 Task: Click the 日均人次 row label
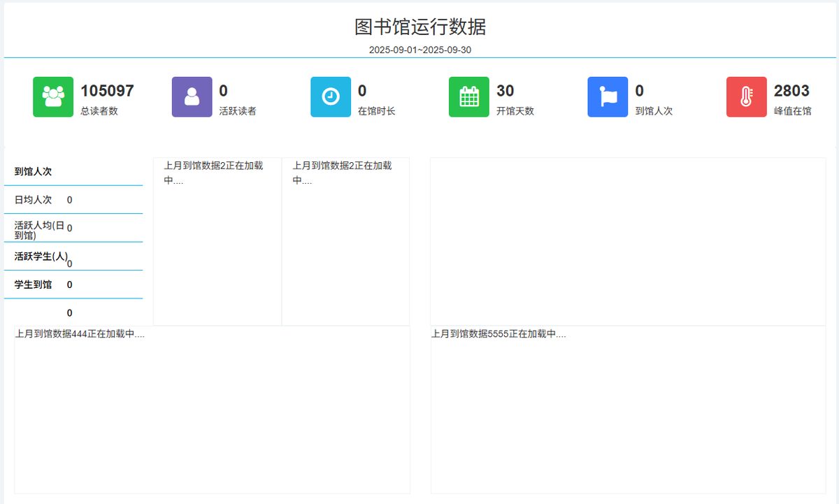33,200
